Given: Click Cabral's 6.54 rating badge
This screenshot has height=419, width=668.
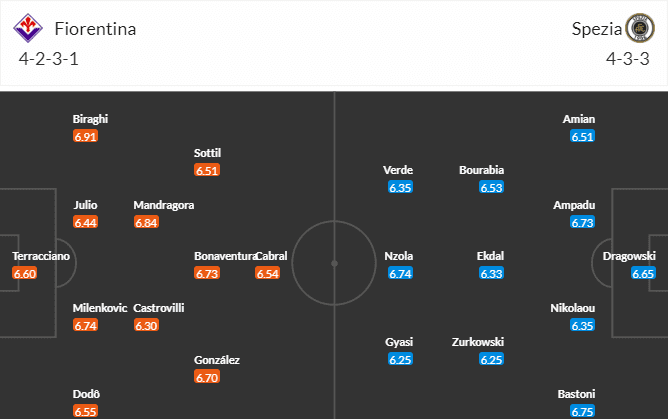Looking at the screenshot, I should [x=267, y=273].
